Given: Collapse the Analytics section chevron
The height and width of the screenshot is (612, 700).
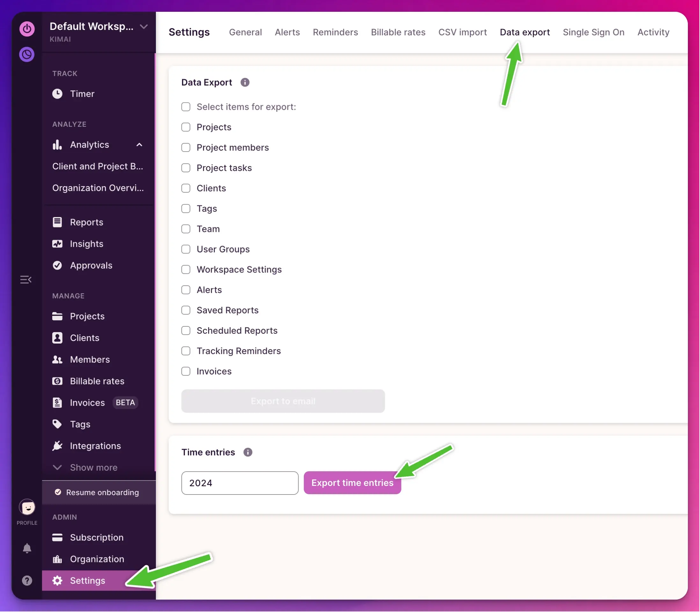Looking at the screenshot, I should [x=139, y=145].
